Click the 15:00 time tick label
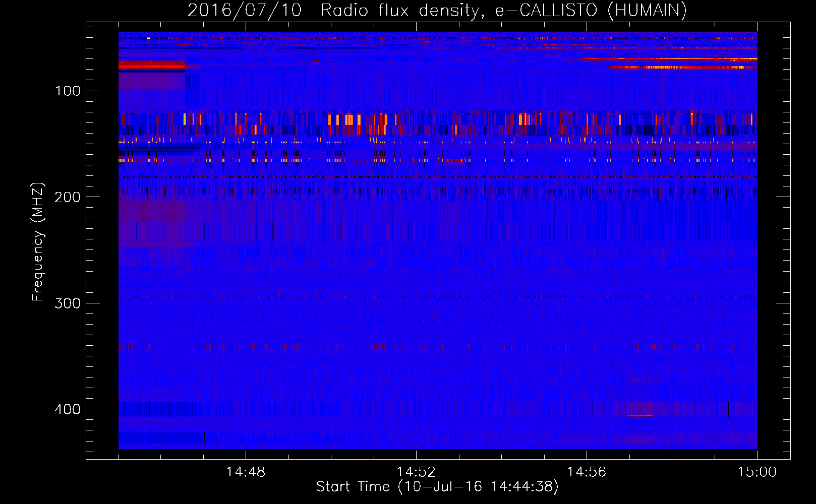The image size is (816, 504). point(757,472)
